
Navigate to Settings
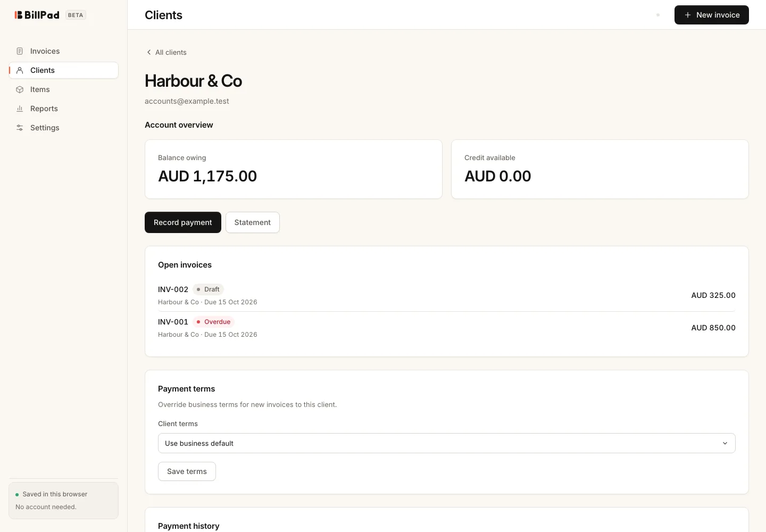click(x=64, y=128)
